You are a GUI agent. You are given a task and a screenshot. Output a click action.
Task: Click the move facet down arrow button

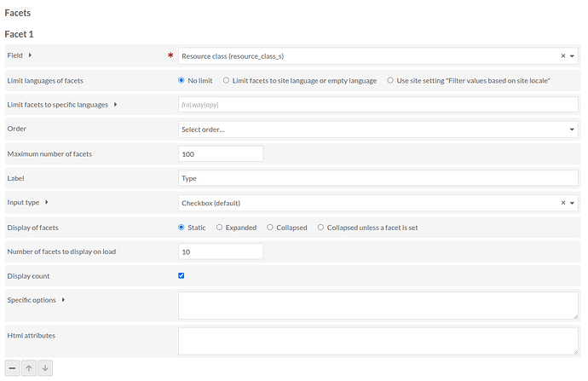(45, 368)
